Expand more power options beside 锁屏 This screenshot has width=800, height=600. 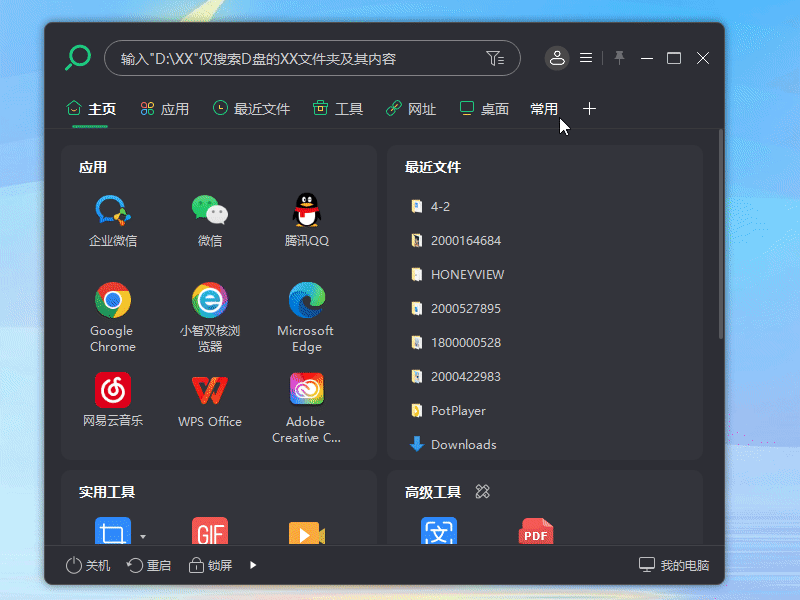pos(252,564)
